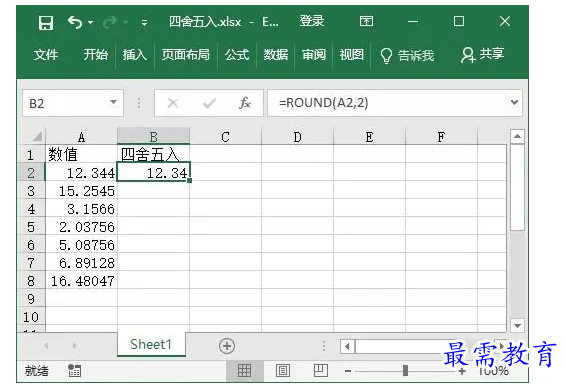Click the fill handle of cell B2

190,180
